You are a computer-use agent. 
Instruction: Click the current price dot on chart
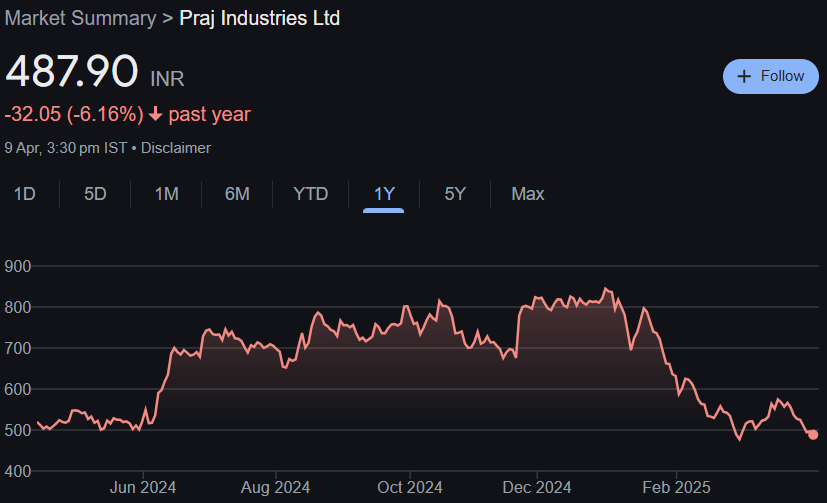click(813, 435)
